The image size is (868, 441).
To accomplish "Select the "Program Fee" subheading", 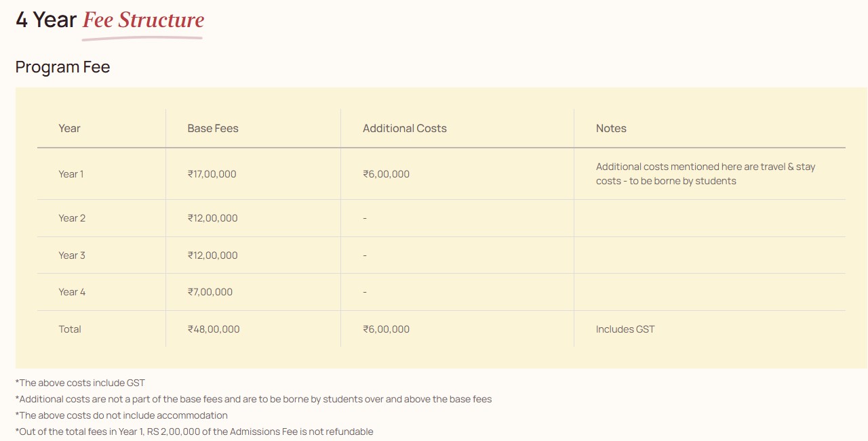I will click(x=62, y=67).
